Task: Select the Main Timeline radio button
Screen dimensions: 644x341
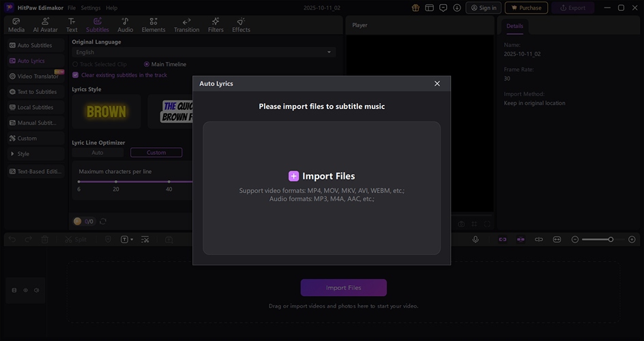Action: point(147,64)
